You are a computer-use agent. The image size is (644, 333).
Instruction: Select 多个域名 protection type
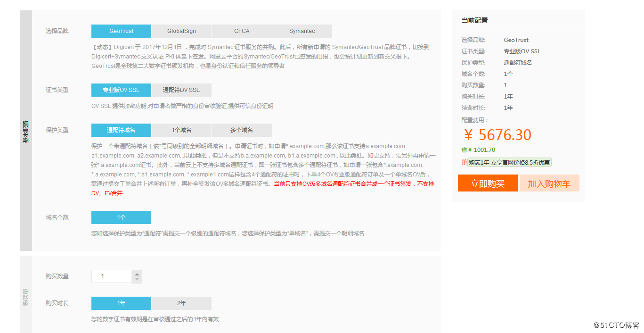point(242,130)
